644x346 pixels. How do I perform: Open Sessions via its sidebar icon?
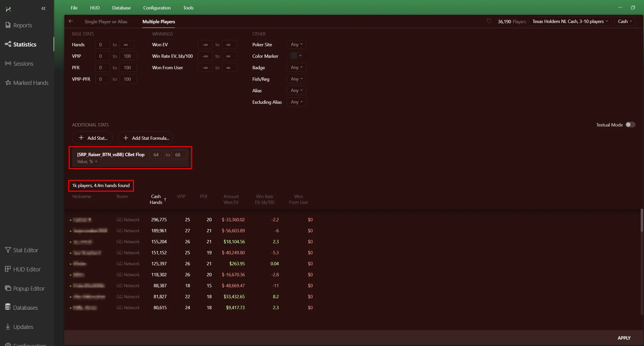(x=8, y=63)
